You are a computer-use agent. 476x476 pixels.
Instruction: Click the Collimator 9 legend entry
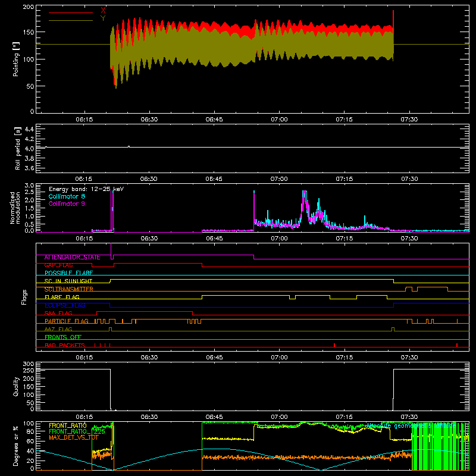(x=67, y=203)
